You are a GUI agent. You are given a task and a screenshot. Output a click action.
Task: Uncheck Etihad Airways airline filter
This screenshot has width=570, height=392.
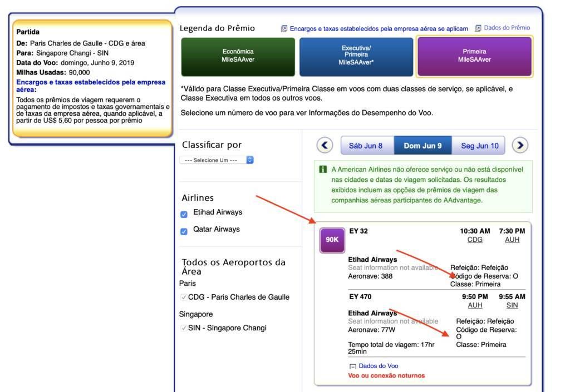(x=184, y=214)
